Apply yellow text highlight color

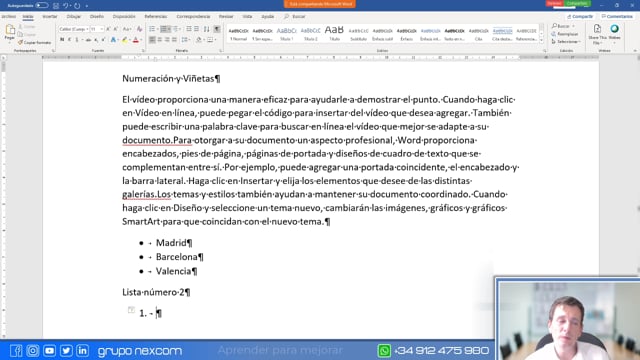[124, 40]
